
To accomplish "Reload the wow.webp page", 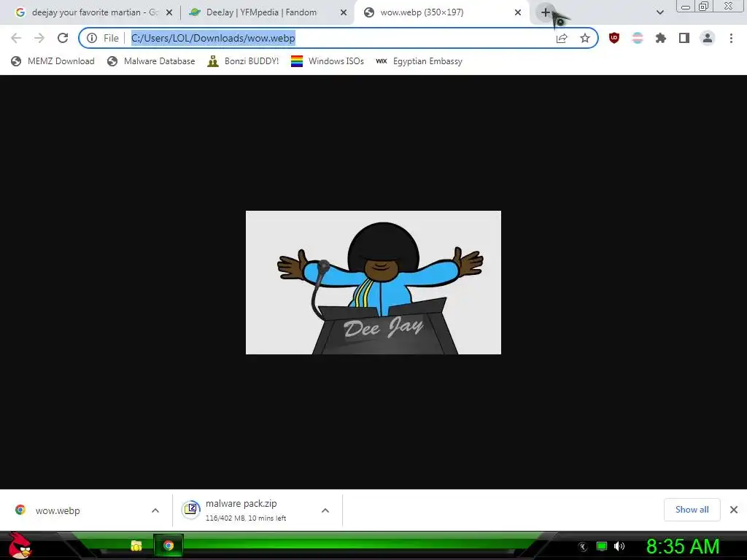I will (63, 38).
